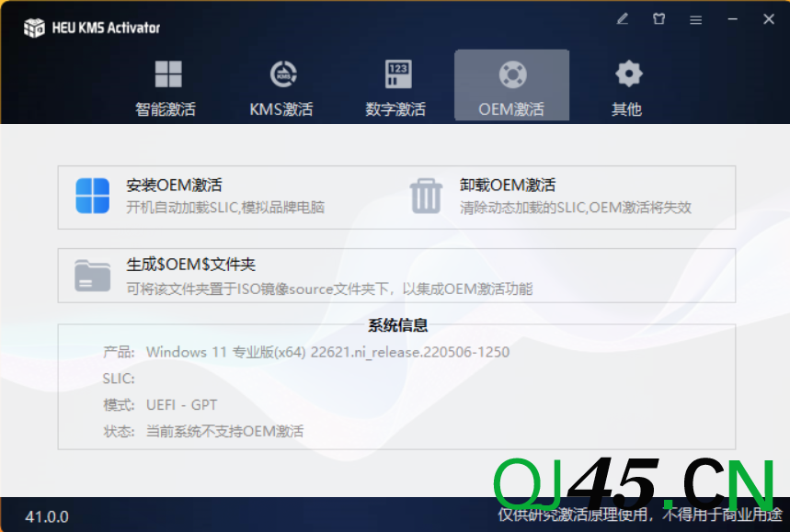Open the OEM激活 tab
790x532 pixels.
pos(511,85)
